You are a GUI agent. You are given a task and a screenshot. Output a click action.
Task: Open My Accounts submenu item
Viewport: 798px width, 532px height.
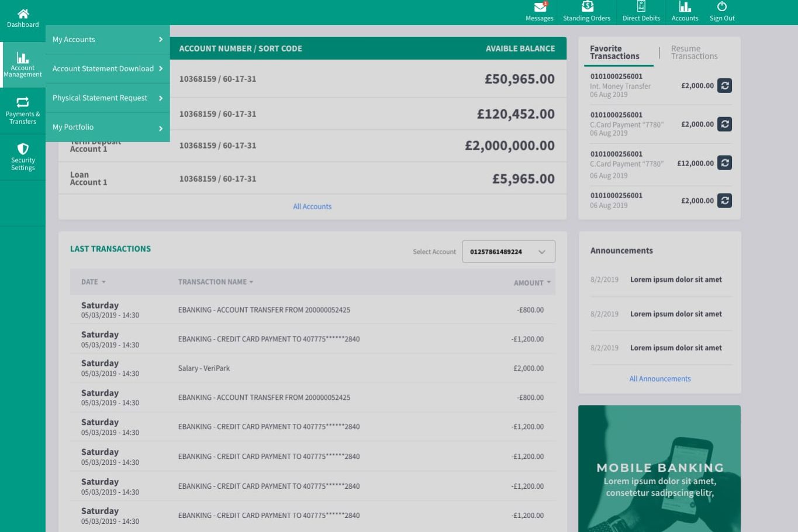(108, 40)
